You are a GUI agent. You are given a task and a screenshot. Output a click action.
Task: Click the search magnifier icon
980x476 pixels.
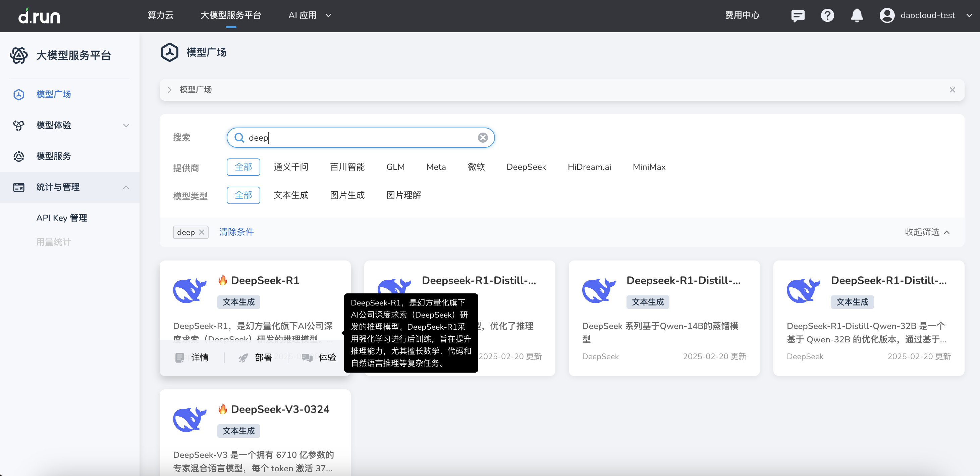tap(239, 138)
